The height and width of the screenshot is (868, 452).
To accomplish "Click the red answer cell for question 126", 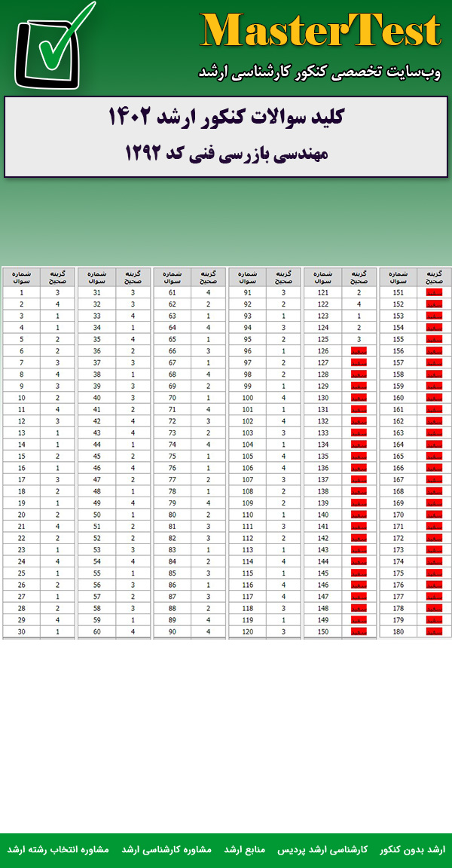I will pyautogui.click(x=359, y=351).
